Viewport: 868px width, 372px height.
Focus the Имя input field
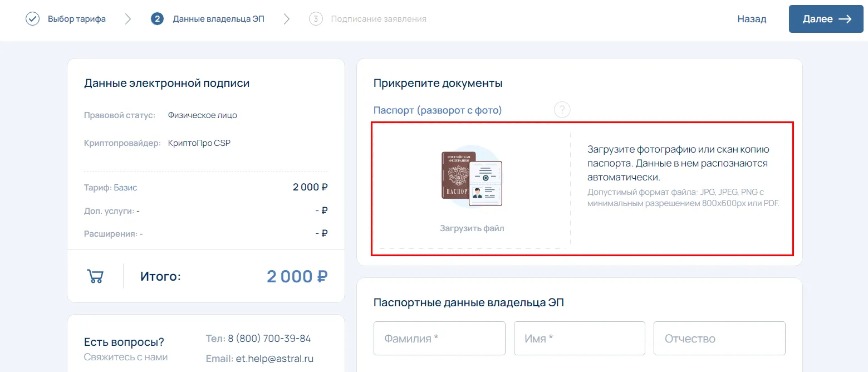pos(579,339)
